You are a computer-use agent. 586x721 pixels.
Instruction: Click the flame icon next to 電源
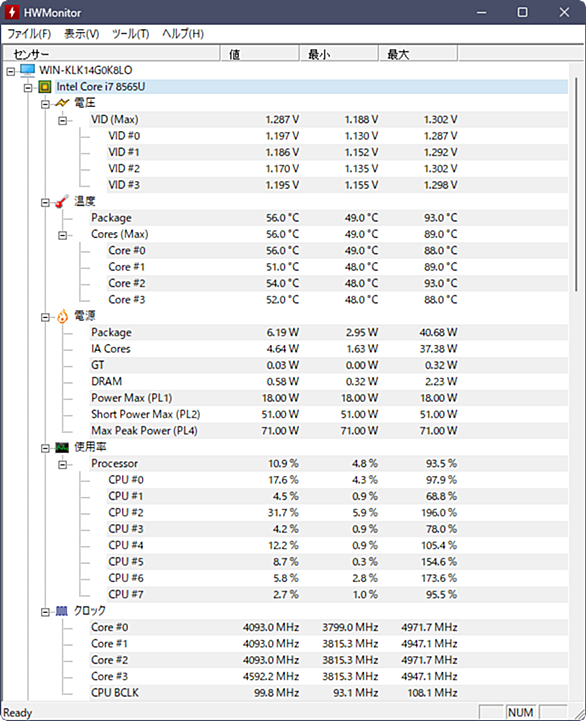pyautogui.click(x=62, y=316)
